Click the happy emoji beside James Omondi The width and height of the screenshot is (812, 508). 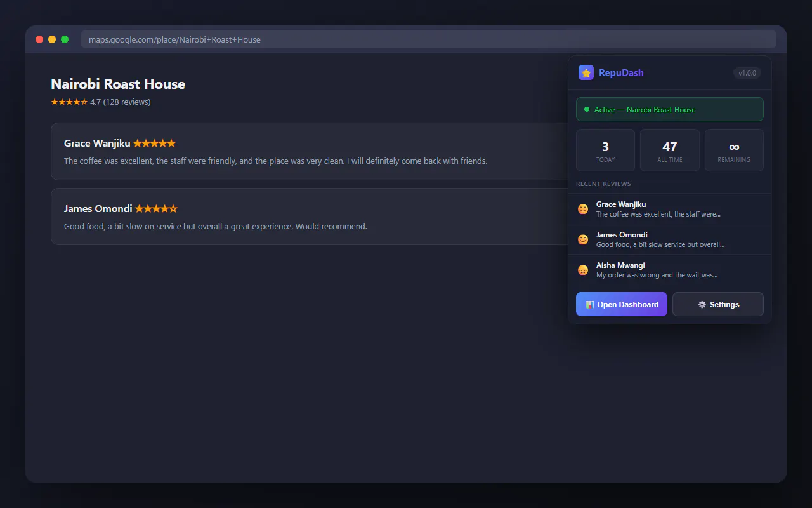tap(583, 239)
